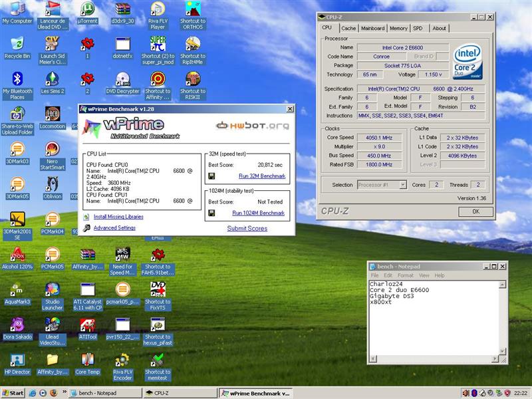This screenshot has width=532, height=399.
Task: Click Run 1024M Benchmark link
Action: pos(258,213)
